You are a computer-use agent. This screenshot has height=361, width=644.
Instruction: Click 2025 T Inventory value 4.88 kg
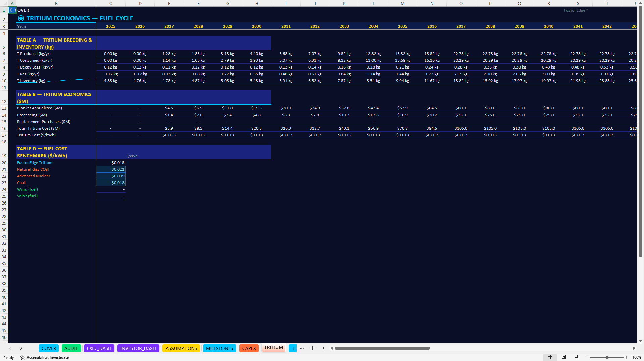pyautogui.click(x=111, y=81)
